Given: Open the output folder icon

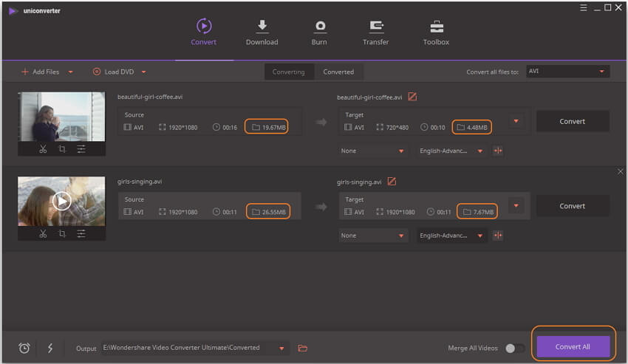Looking at the screenshot, I should click(x=302, y=348).
